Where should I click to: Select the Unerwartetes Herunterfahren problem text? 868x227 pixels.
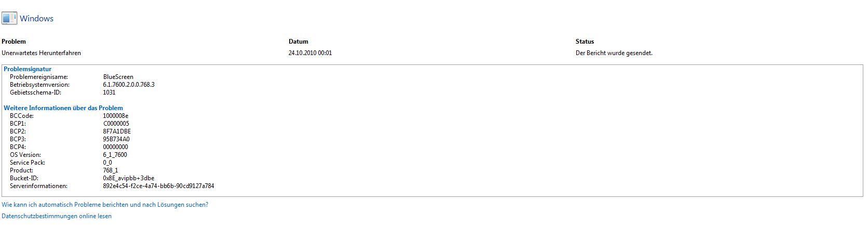pyautogui.click(x=42, y=53)
